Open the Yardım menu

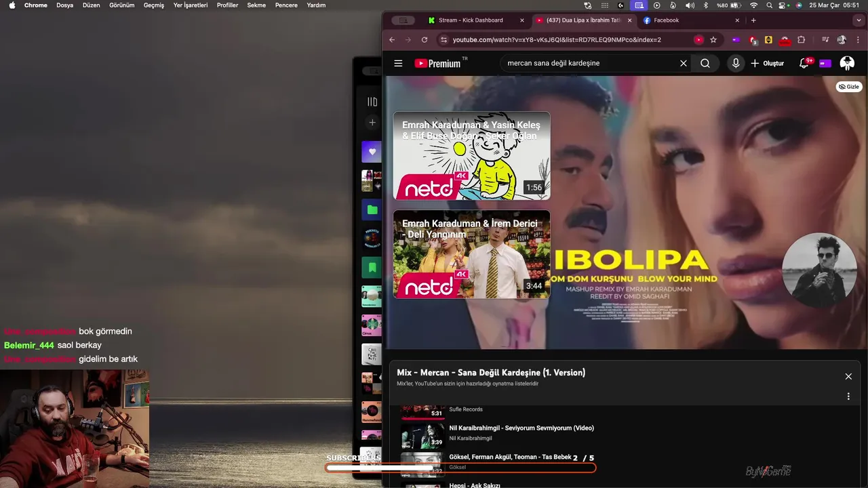tap(316, 5)
